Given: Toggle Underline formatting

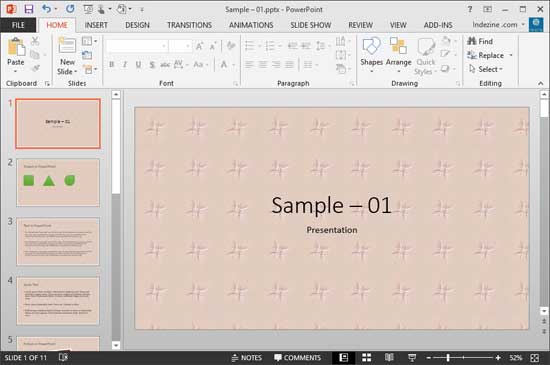Looking at the screenshot, I should (138, 65).
